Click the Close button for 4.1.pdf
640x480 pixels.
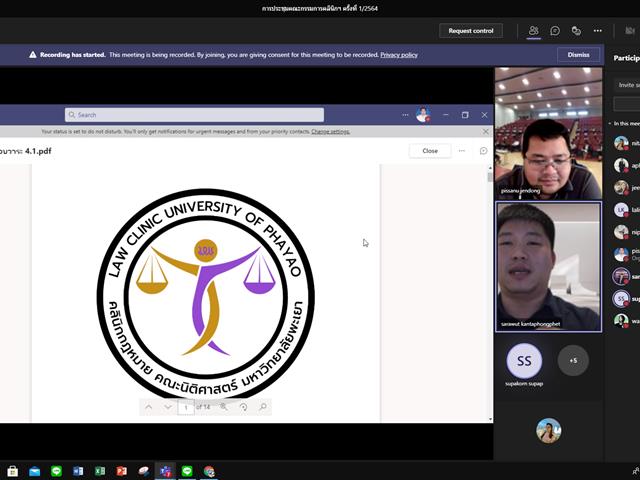pos(430,151)
